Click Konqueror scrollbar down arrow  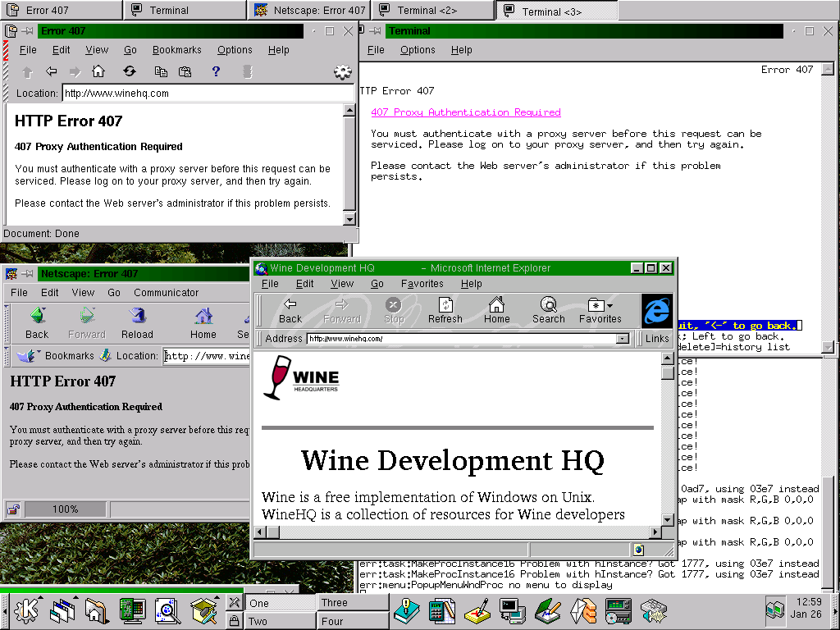349,219
